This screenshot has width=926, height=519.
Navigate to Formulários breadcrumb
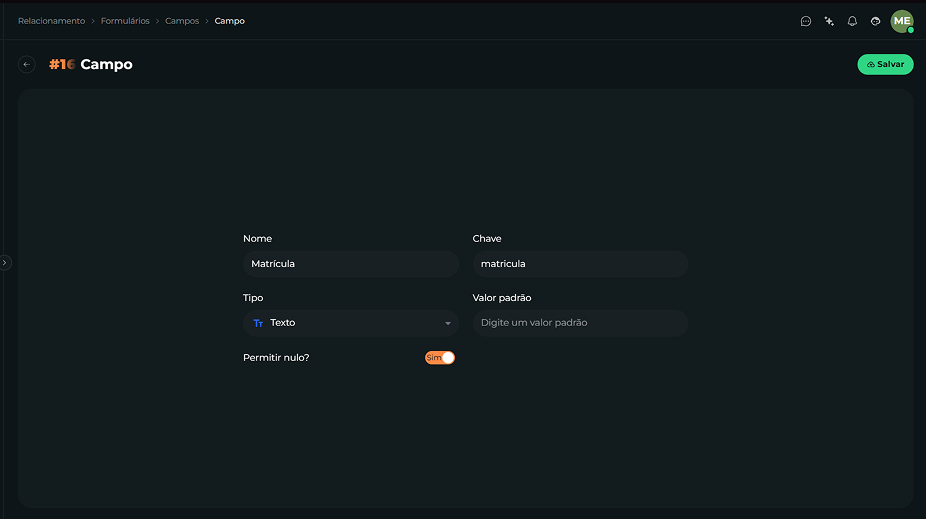[x=125, y=21]
